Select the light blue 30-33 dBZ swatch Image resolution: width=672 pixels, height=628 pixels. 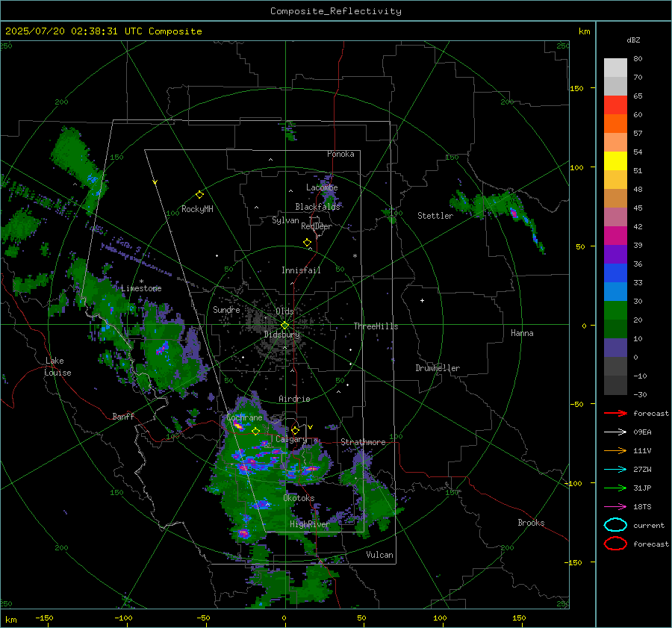pyautogui.click(x=615, y=291)
